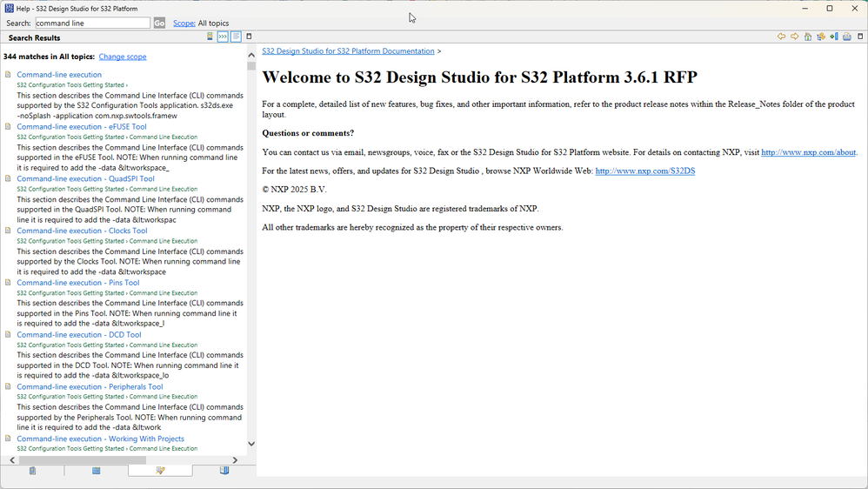Show topic in table of contents

click(821, 37)
